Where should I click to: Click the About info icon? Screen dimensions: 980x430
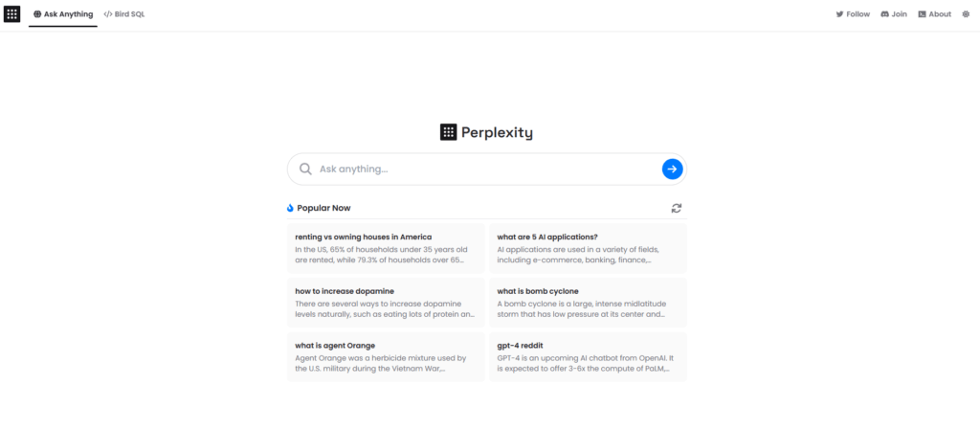click(922, 14)
